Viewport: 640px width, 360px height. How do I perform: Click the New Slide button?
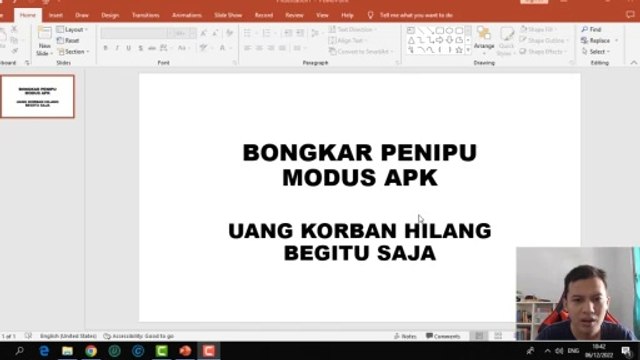(44, 41)
